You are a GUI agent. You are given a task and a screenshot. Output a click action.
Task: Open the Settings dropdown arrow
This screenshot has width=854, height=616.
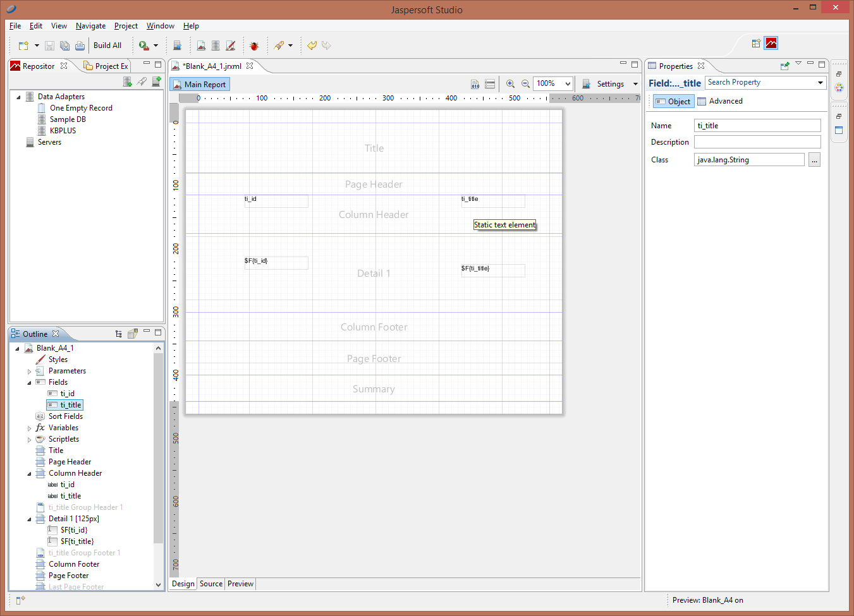tap(635, 84)
